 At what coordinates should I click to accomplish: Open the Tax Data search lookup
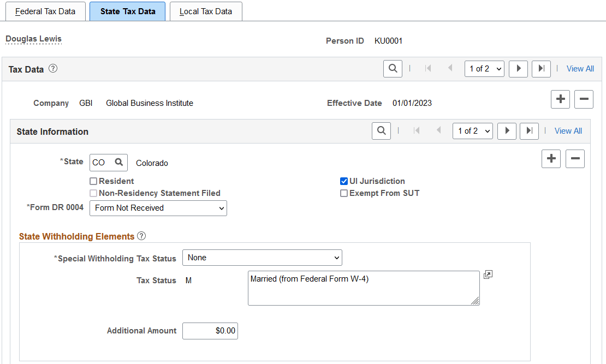coord(393,68)
